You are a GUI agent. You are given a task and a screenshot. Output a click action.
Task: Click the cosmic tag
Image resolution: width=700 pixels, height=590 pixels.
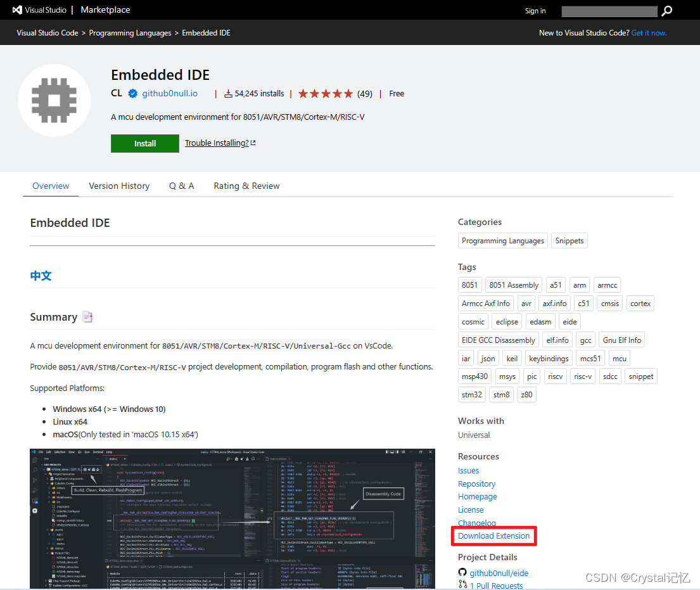(x=473, y=321)
